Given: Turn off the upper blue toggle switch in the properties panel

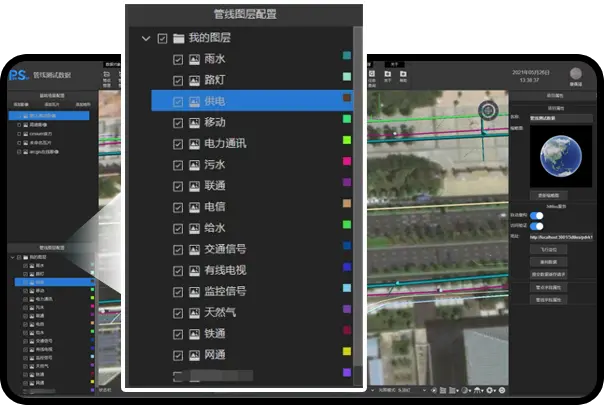Looking at the screenshot, I should (x=537, y=215).
